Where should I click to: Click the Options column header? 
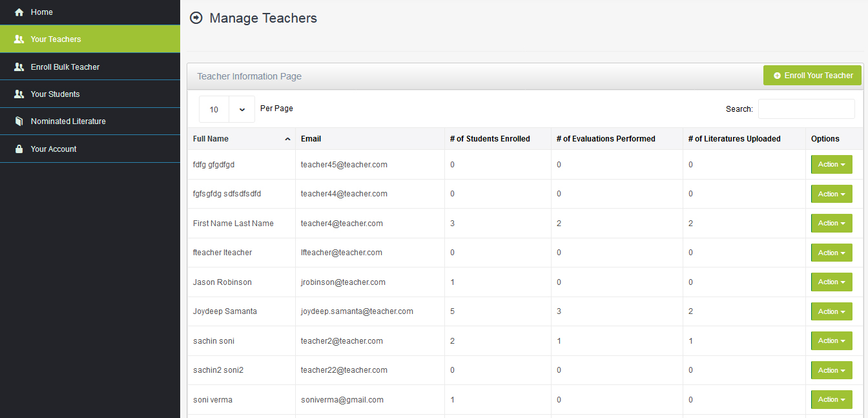834,139
